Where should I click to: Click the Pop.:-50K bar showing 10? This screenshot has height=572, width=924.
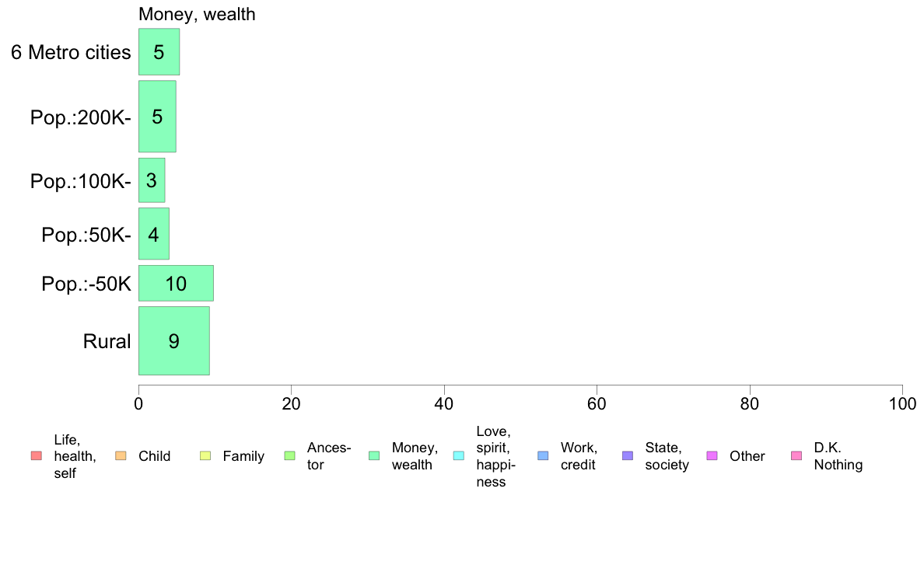pyautogui.click(x=177, y=284)
